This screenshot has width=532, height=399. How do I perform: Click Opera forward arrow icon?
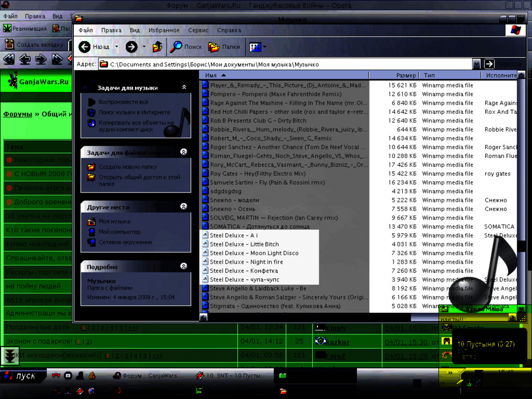click(x=41, y=59)
